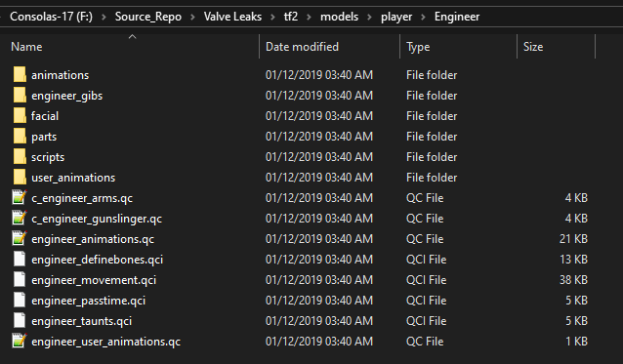The image size is (623, 364).
Task: Click the animations folder icon
Action: pyautogui.click(x=20, y=74)
